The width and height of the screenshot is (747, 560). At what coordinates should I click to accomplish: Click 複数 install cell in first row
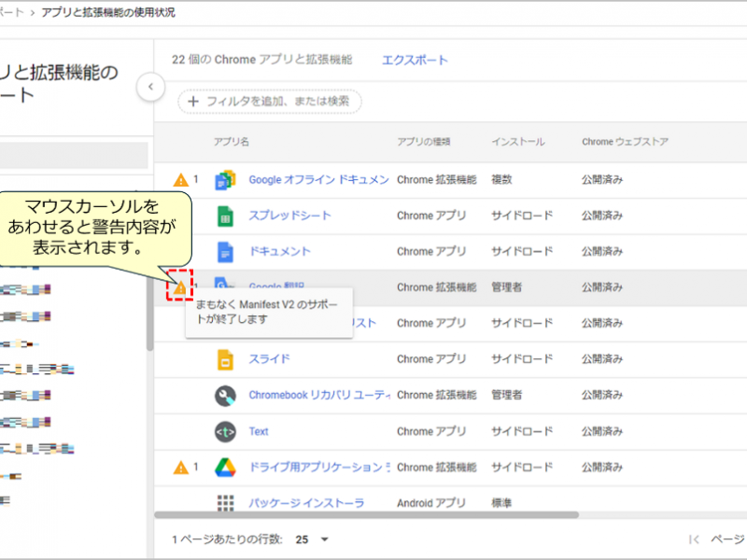pyautogui.click(x=501, y=180)
